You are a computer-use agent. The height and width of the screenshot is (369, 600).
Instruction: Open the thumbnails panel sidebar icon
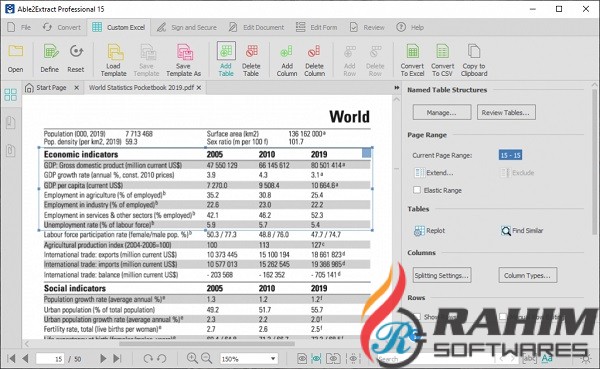[x=10, y=95]
